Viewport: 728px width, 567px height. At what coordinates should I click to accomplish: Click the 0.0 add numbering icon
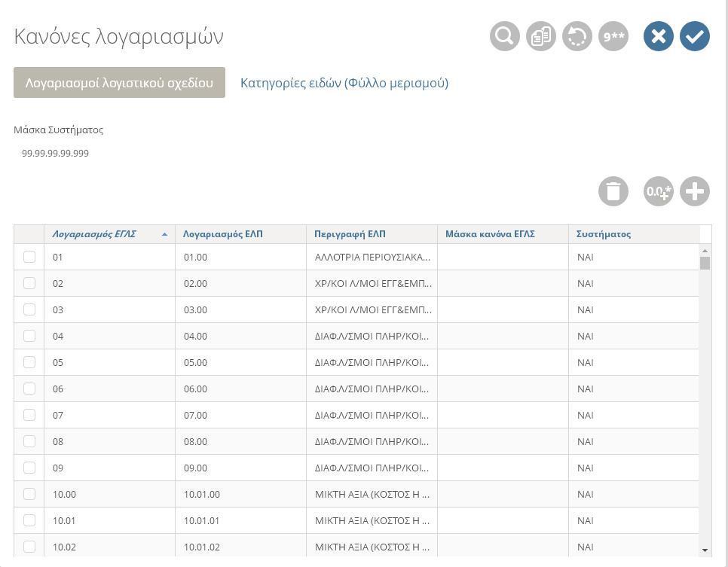[x=658, y=191]
